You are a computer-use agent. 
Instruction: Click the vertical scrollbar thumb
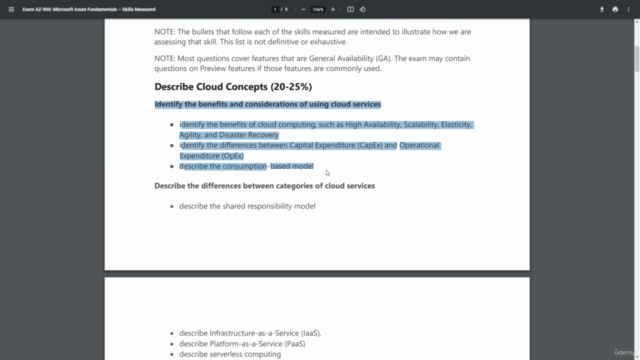[636, 59]
